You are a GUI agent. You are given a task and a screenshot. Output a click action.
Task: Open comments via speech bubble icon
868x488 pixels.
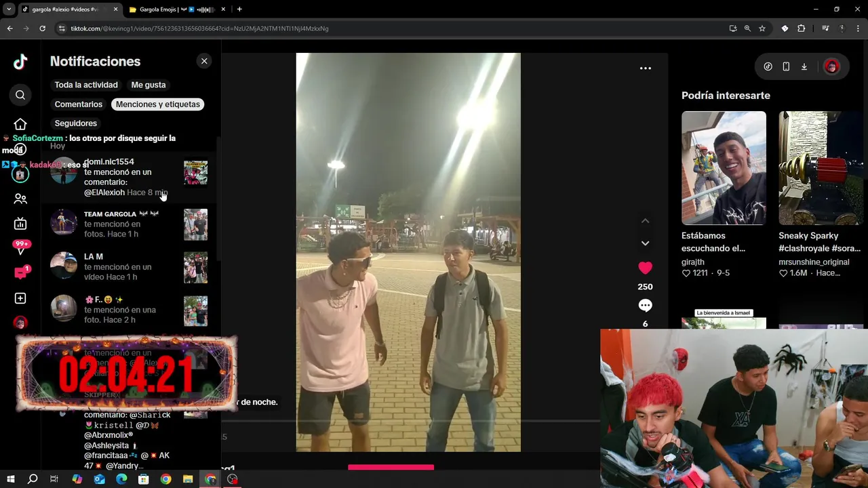(x=645, y=306)
